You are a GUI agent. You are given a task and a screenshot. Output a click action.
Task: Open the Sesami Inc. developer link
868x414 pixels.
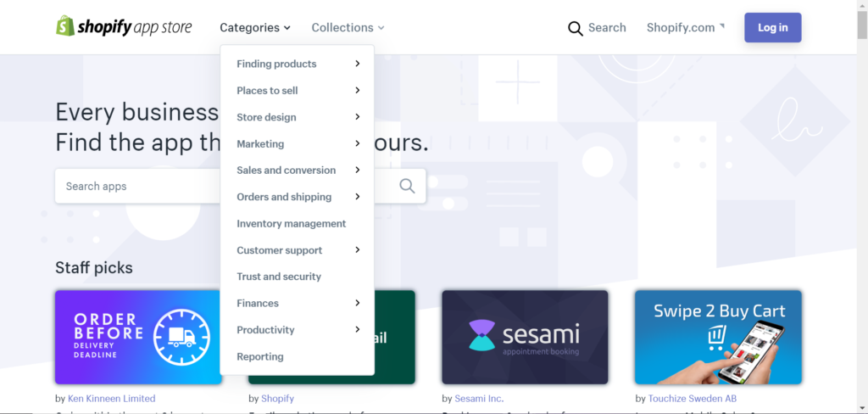click(x=479, y=399)
